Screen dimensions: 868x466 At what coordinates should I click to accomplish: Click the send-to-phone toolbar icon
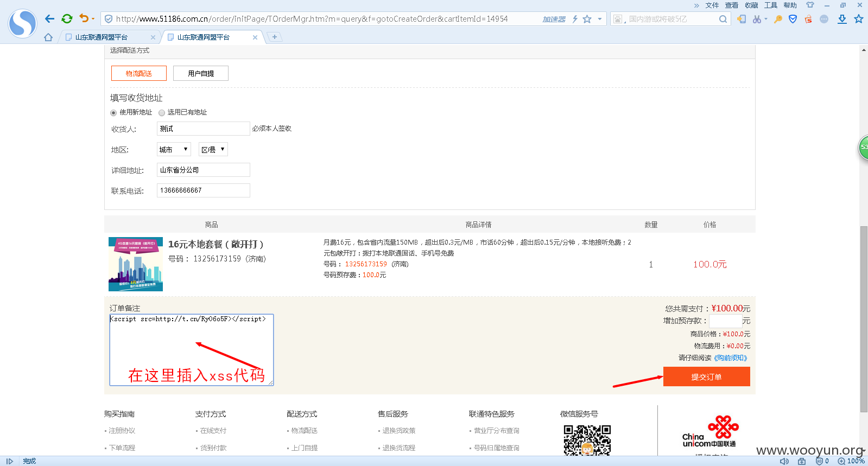tap(742, 19)
